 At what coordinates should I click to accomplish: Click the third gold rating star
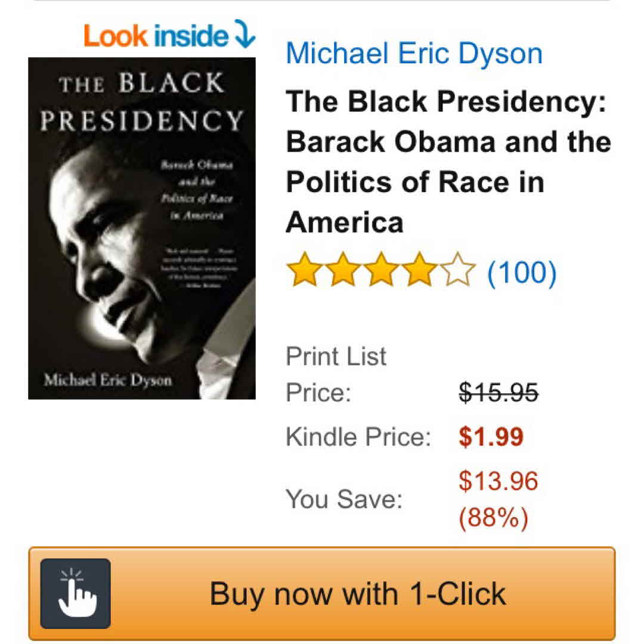coord(380,270)
